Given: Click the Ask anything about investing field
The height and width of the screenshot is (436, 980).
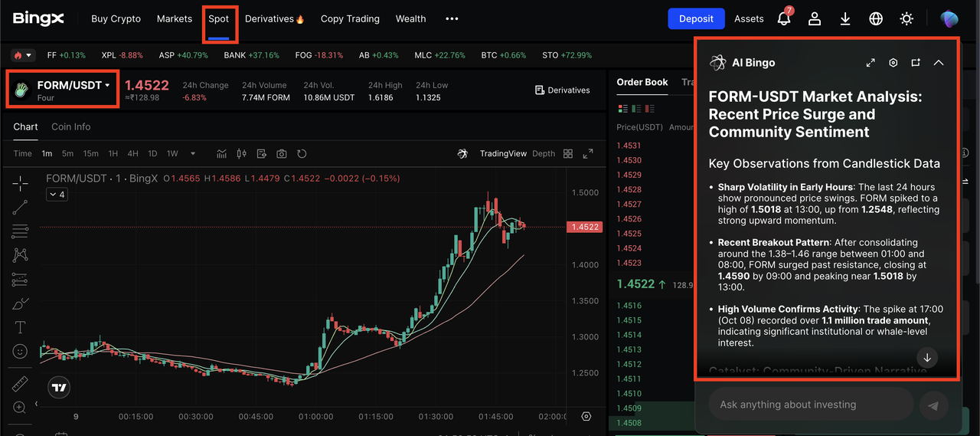Looking at the screenshot, I should [x=811, y=405].
